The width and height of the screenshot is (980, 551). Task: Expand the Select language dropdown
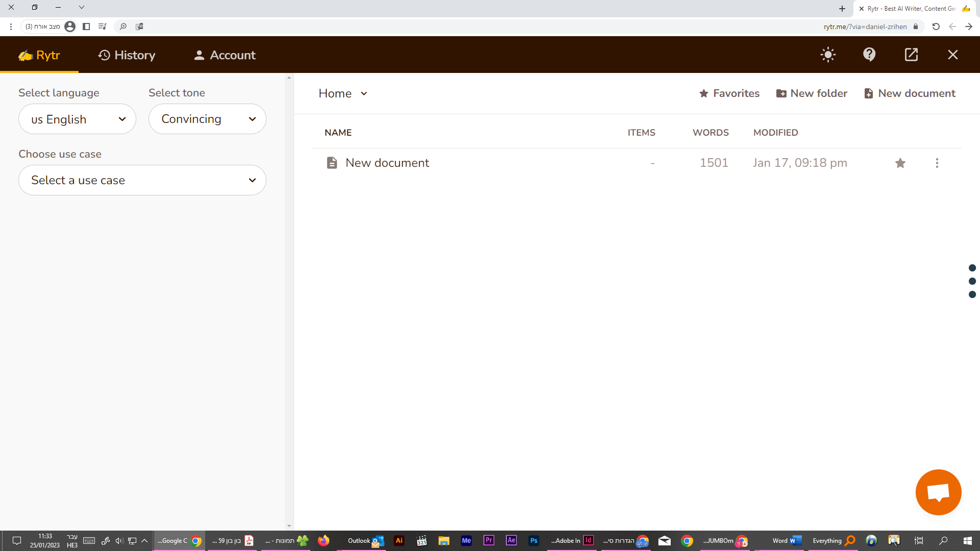[x=77, y=119]
